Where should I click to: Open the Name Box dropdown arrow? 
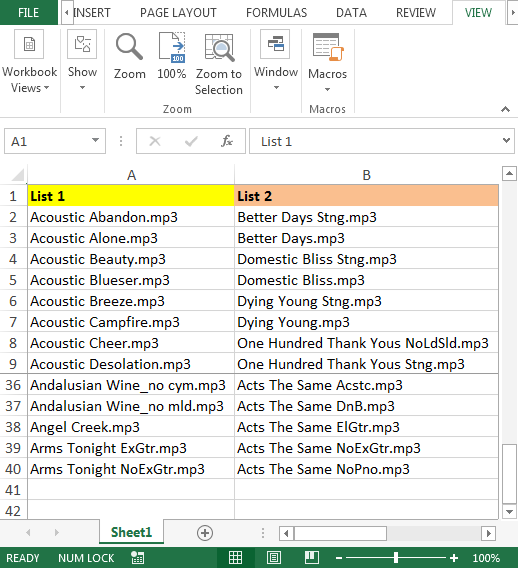point(95,140)
